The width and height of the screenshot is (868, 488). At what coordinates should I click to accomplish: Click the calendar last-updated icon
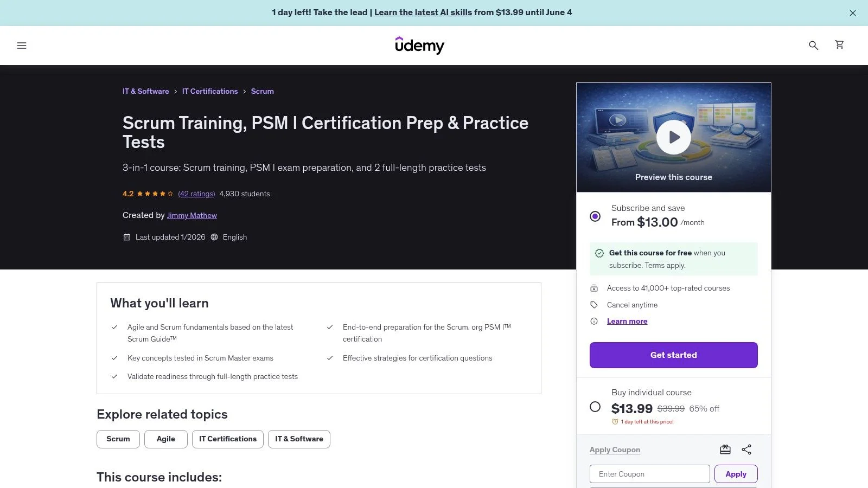[127, 237]
